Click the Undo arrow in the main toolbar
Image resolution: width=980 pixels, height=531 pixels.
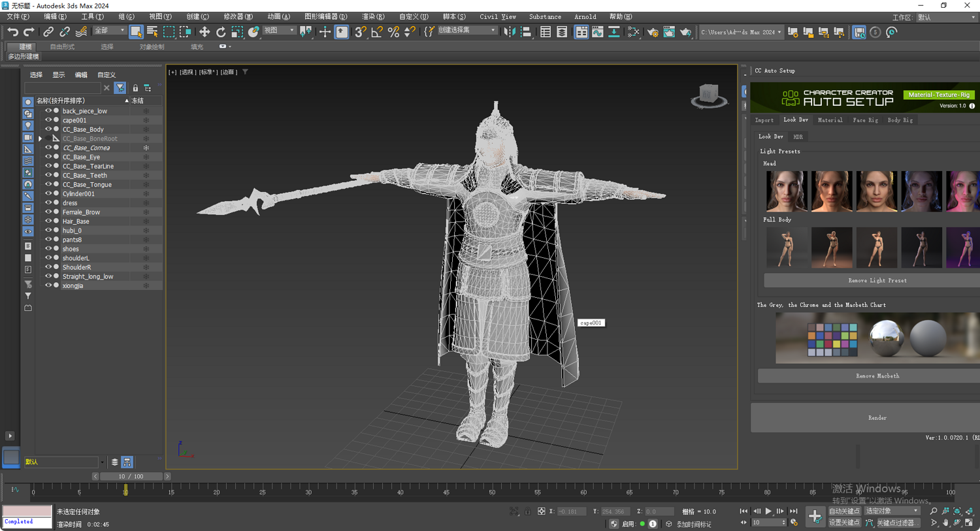(x=12, y=32)
